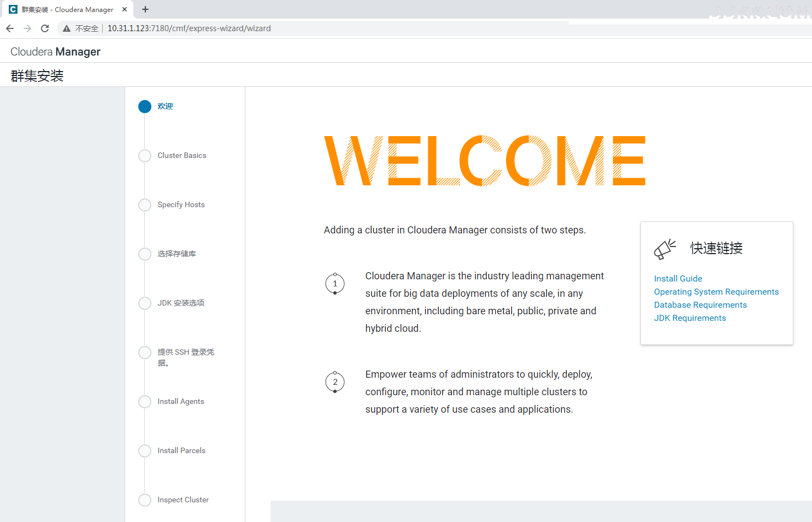Go to the Install Parcels step

click(181, 451)
